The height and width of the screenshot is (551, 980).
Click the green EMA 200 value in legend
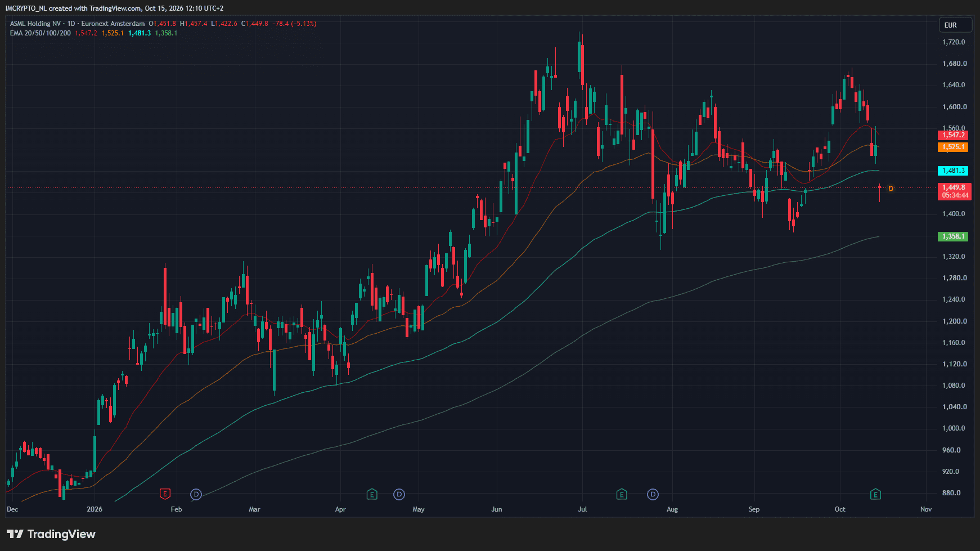[166, 33]
